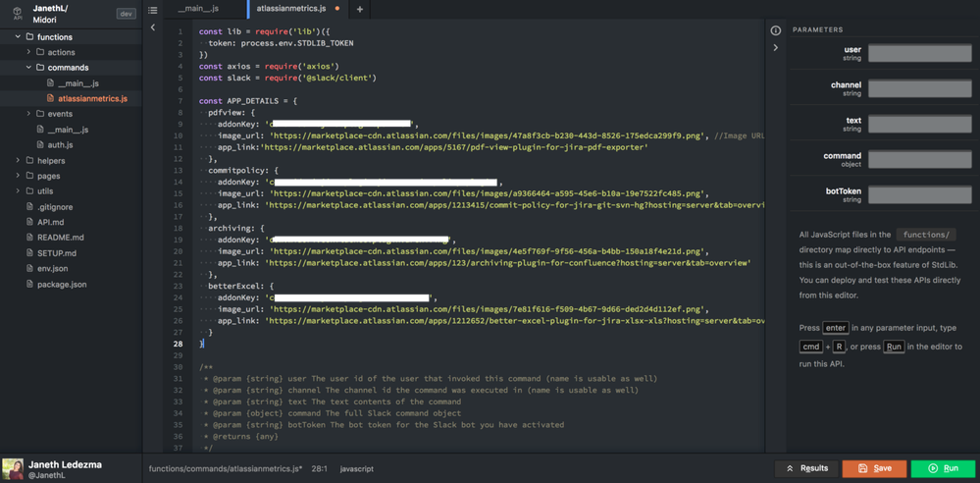Open the dev environment badge

click(x=127, y=14)
